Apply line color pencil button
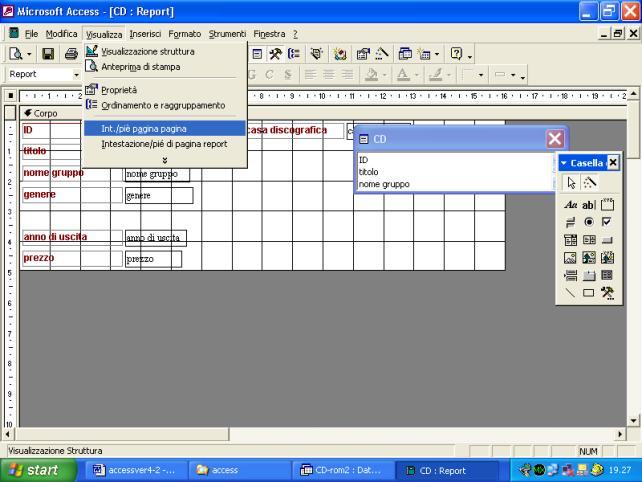Screen dimensions: 642x482 pyautogui.click(x=435, y=75)
